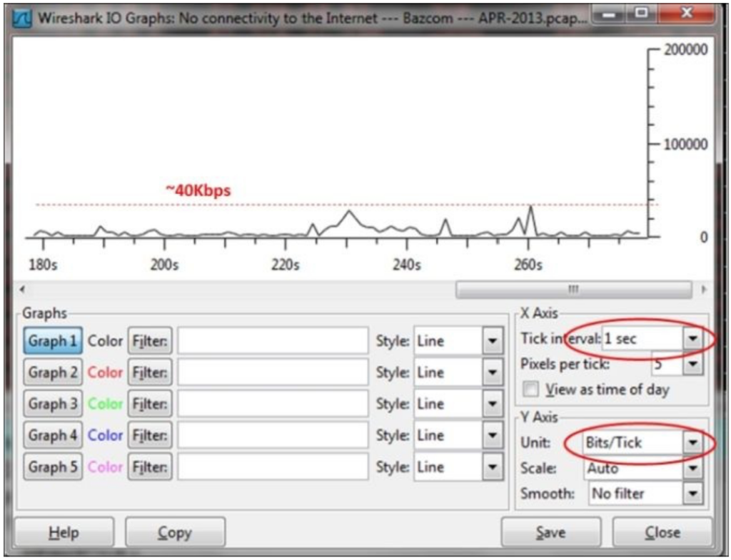Image resolution: width=731 pixels, height=560 pixels.
Task: Minimize the IO Graphs window
Action: (x=608, y=14)
